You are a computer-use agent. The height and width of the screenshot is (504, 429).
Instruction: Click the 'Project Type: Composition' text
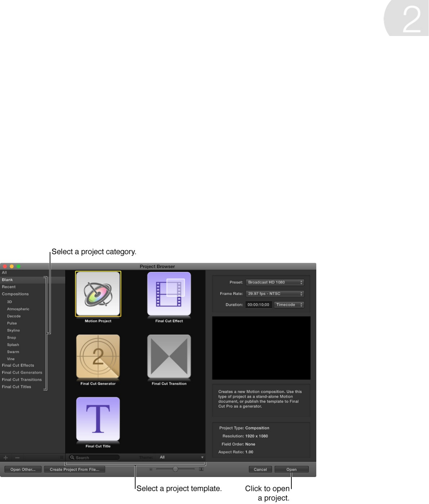click(x=244, y=428)
